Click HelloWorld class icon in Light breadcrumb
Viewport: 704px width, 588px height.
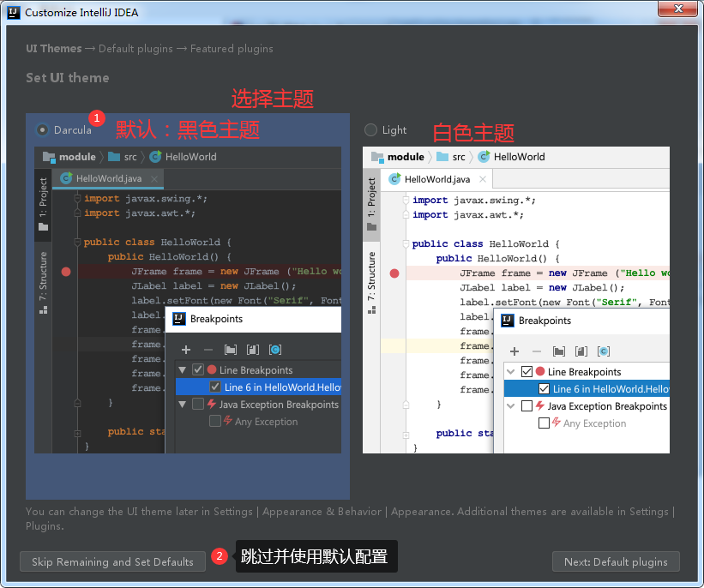point(484,157)
